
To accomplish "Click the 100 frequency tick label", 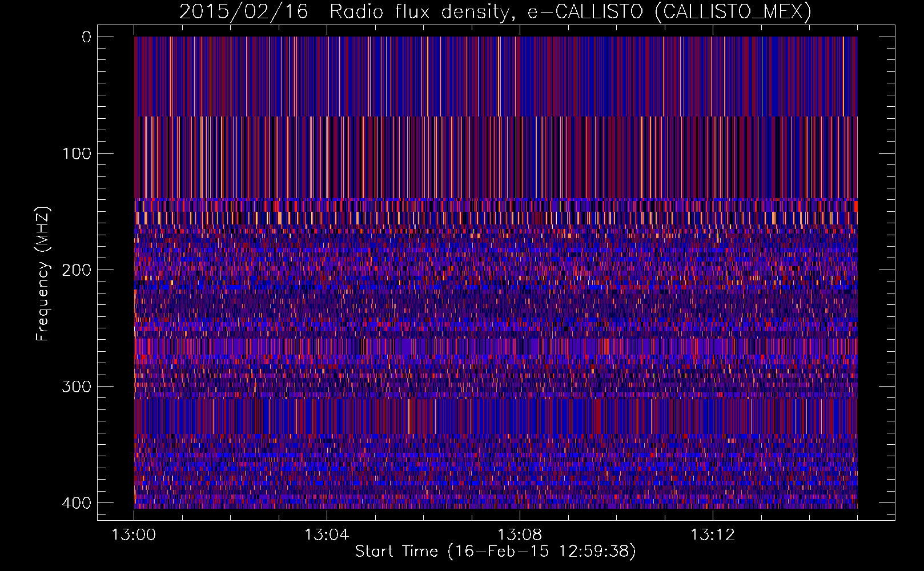I will (x=76, y=154).
